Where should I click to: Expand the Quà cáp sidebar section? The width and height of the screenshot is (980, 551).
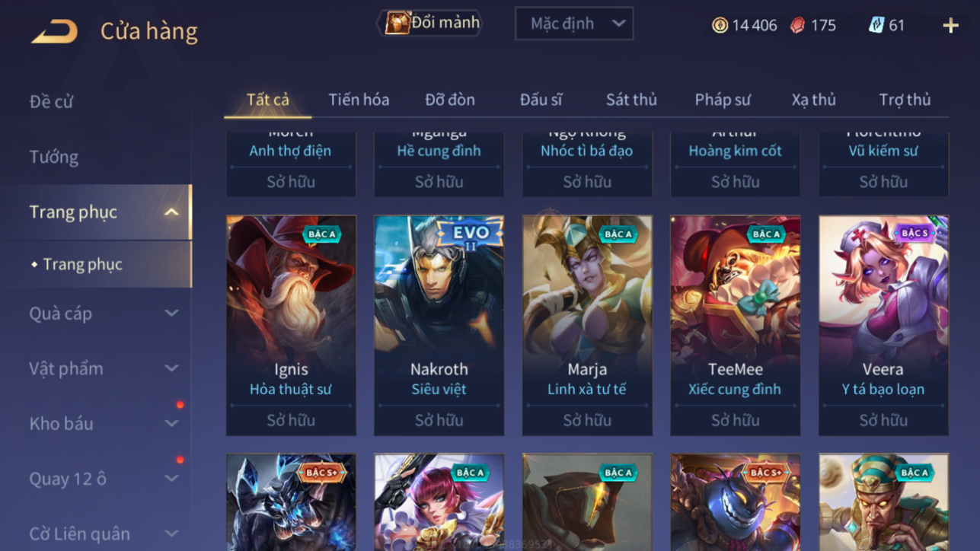click(171, 313)
